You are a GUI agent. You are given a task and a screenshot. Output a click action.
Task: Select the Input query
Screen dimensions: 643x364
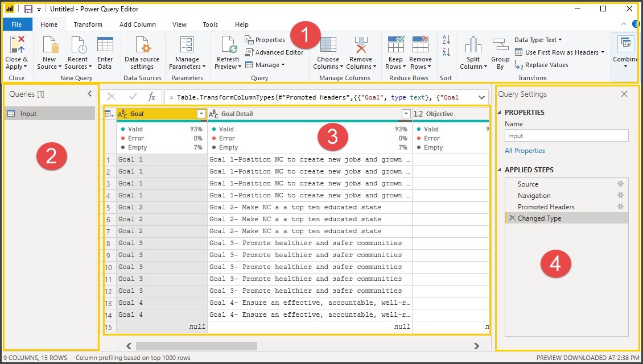(x=50, y=114)
